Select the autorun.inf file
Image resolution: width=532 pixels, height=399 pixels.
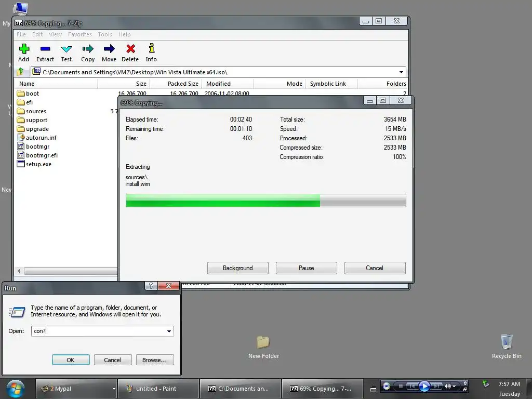pyautogui.click(x=37, y=137)
